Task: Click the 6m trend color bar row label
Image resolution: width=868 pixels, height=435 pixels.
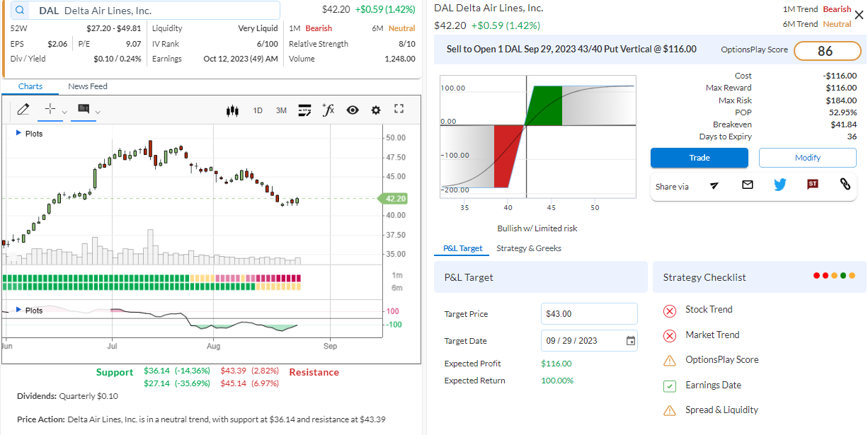Action: coord(396,288)
